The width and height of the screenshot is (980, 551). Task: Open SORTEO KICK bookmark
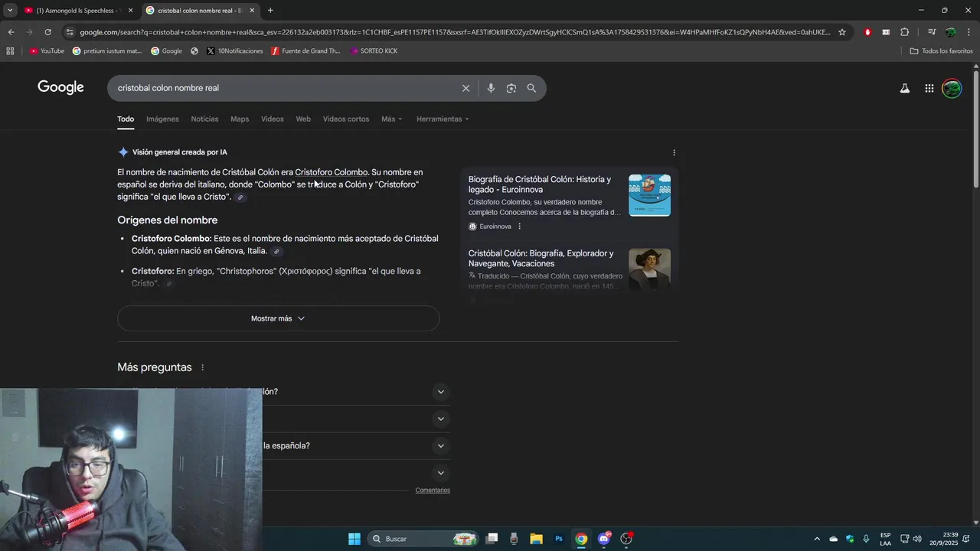point(374,51)
